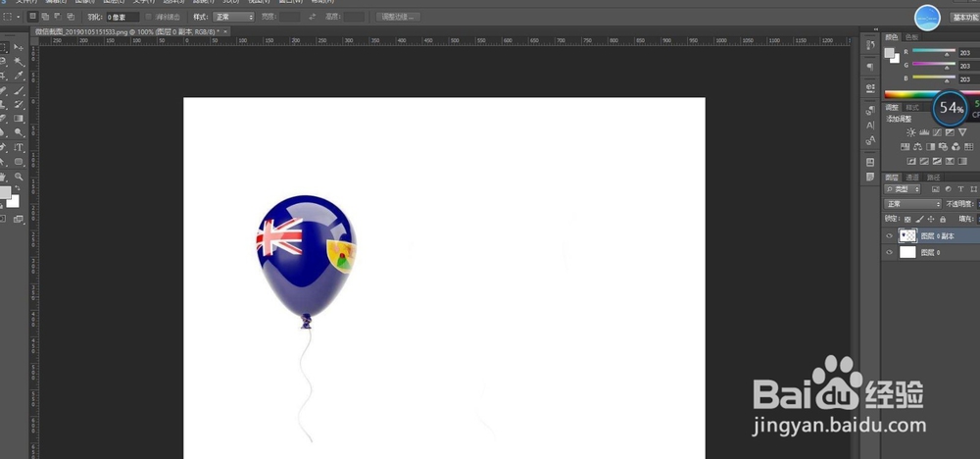Select the Rounded Rectangle shape tool
This screenshot has width=980, height=459.
19,162
